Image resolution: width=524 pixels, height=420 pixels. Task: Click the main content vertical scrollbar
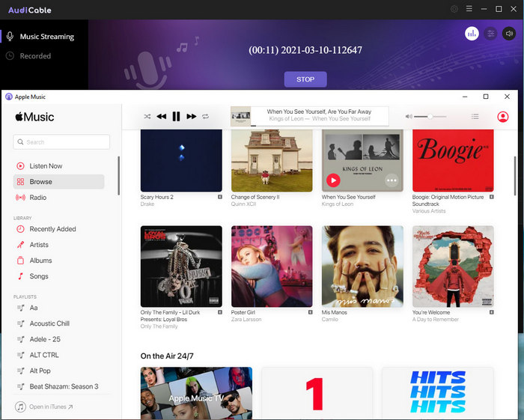(515, 176)
